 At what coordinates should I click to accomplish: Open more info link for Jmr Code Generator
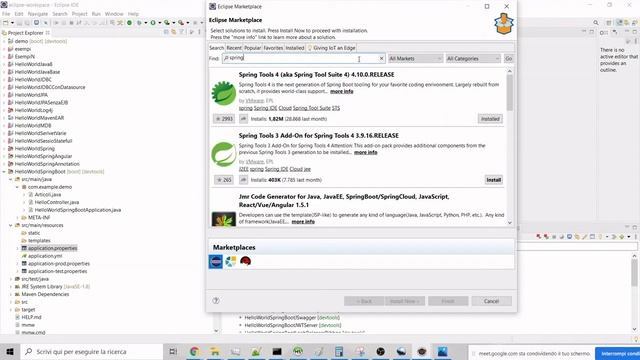click(x=303, y=222)
